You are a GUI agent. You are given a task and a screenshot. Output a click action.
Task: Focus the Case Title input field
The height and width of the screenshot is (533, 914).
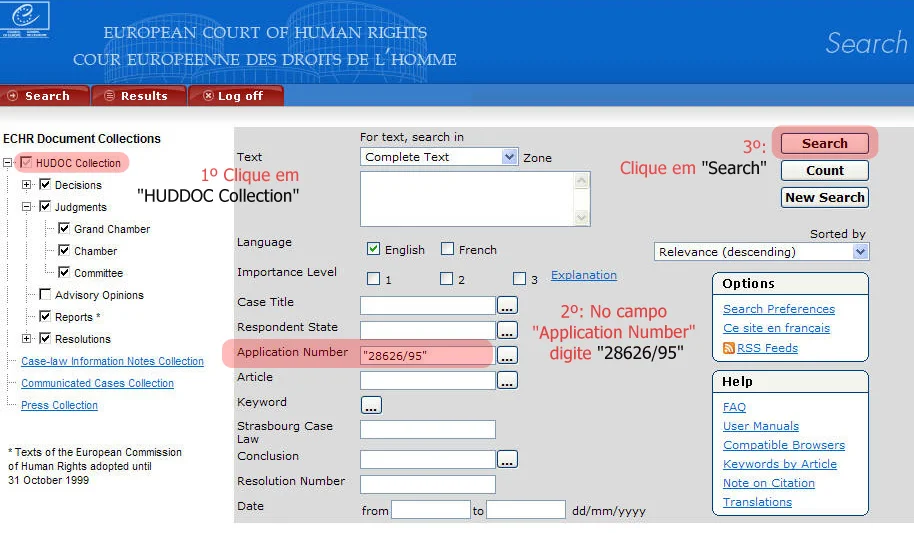pos(428,305)
